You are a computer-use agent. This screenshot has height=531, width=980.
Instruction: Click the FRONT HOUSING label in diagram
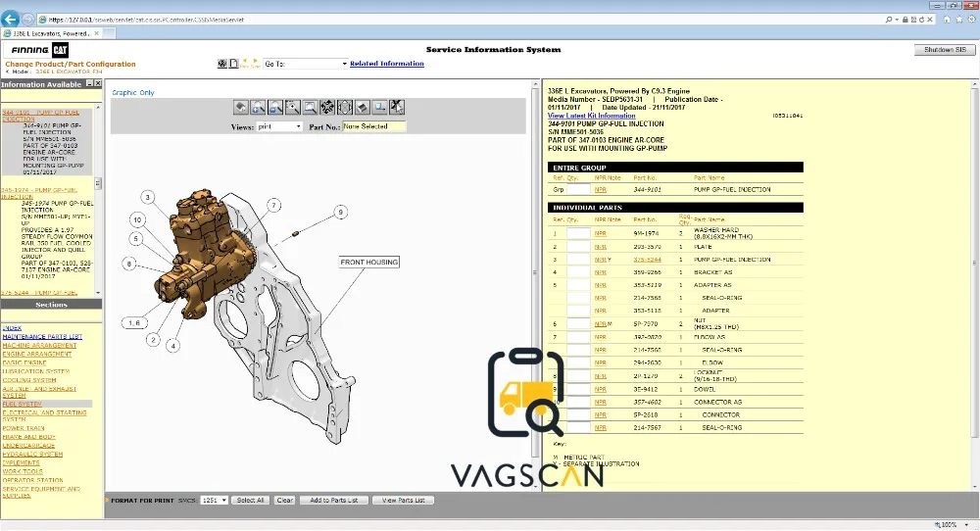pos(368,263)
